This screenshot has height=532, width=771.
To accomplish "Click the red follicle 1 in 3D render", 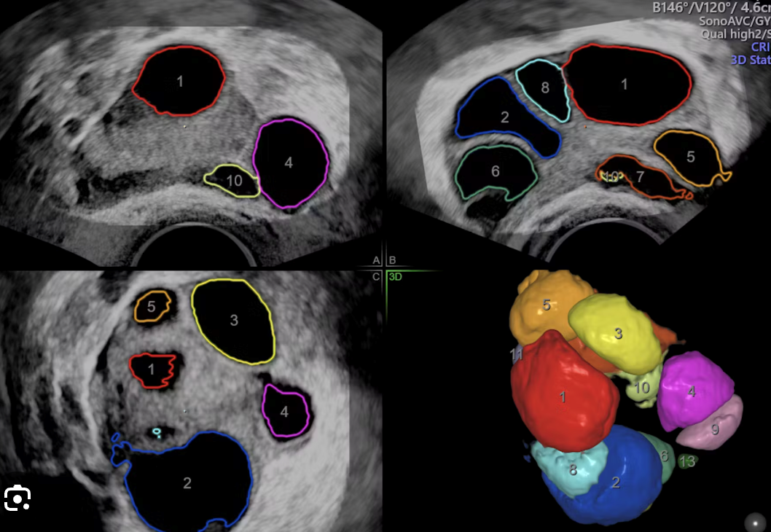I will click(x=562, y=397).
